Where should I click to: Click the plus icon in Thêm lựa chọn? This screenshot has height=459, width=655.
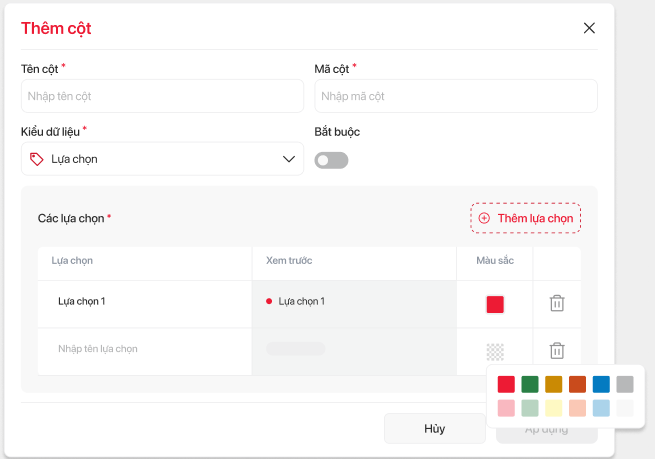484,218
